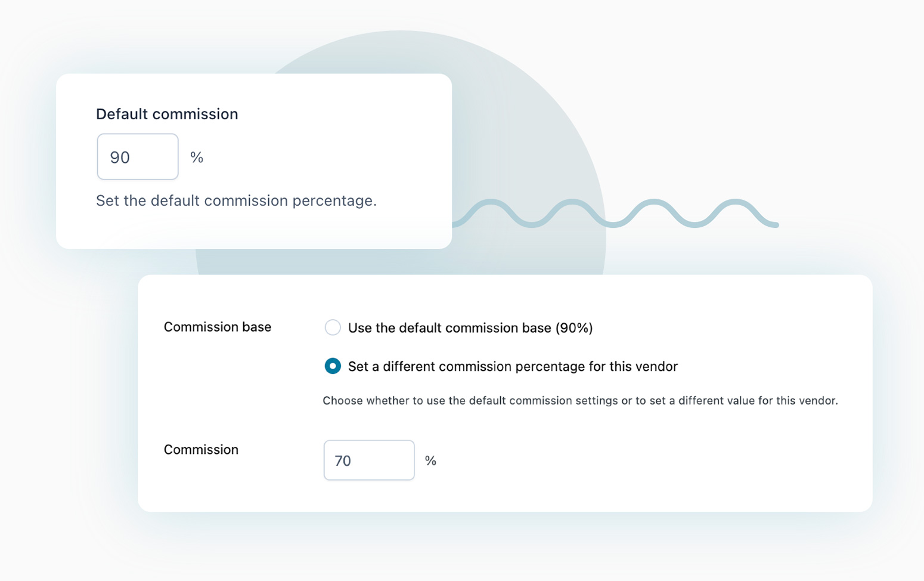Click 'Set a different commission percentage for this vendor' text
This screenshot has height=581, width=924.
point(513,366)
